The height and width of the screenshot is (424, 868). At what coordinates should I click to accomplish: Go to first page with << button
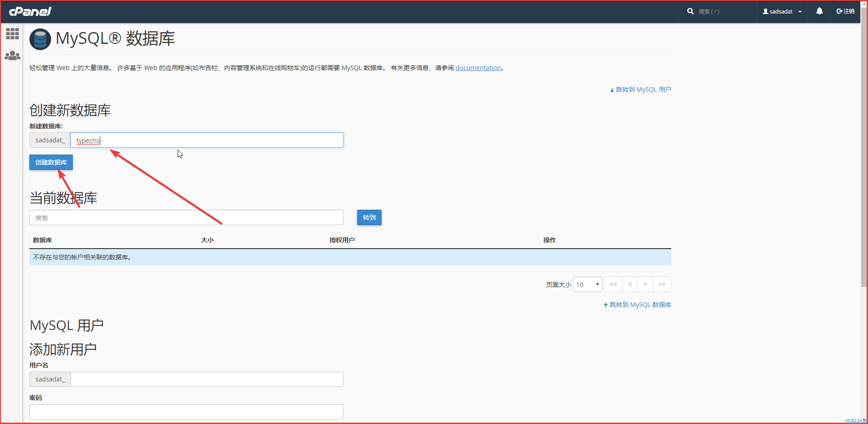click(x=613, y=284)
